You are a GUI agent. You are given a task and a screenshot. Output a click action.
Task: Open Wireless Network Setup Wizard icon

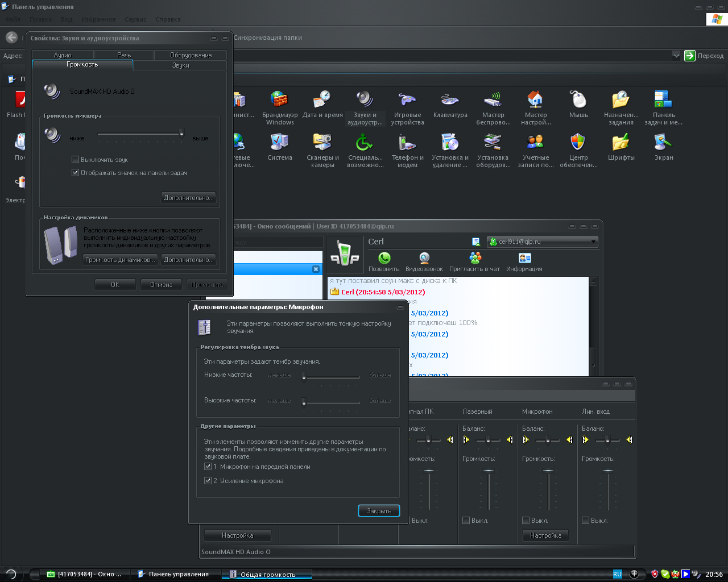493,107
